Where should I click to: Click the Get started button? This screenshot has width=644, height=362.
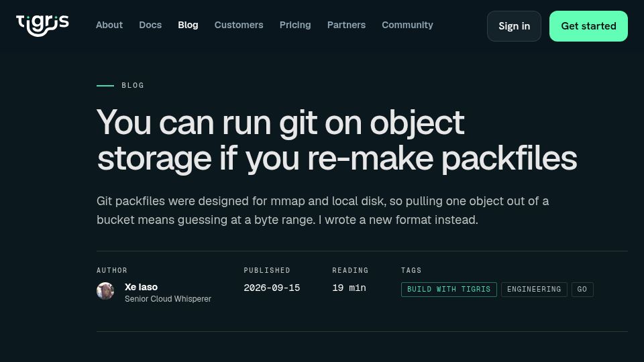pos(588,26)
